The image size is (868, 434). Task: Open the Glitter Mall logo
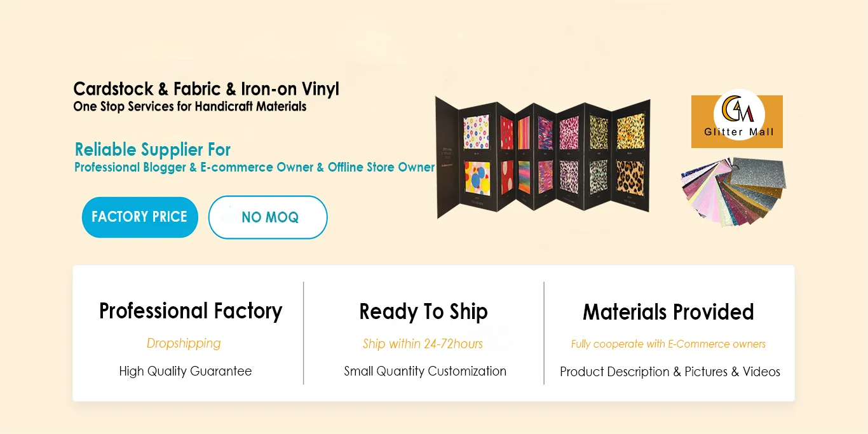(x=737, y=121)
